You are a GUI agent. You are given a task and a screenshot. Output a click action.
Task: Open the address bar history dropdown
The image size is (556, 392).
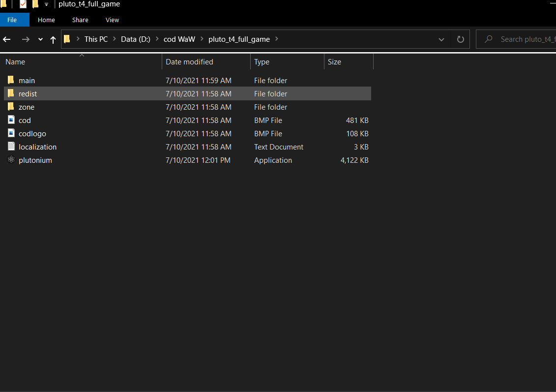[x=441, y=39]
